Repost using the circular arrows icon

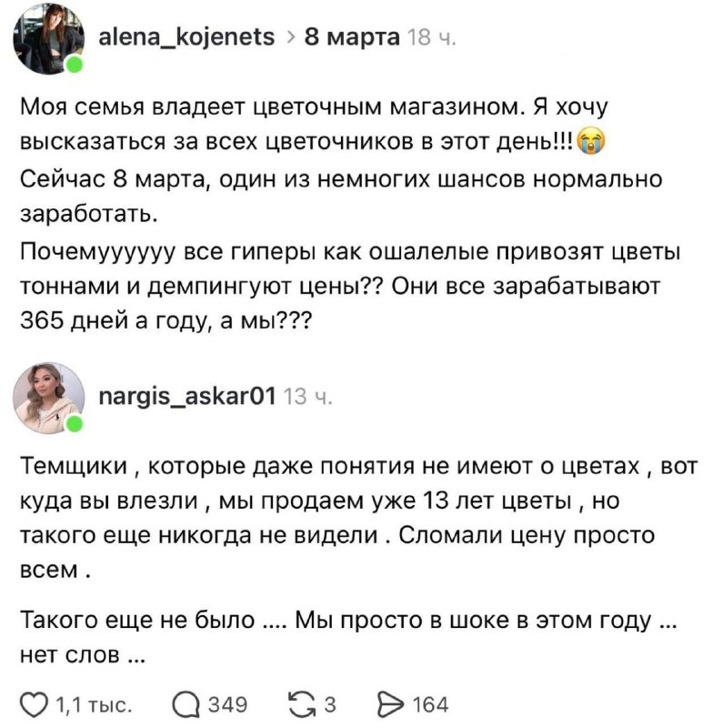303,701
